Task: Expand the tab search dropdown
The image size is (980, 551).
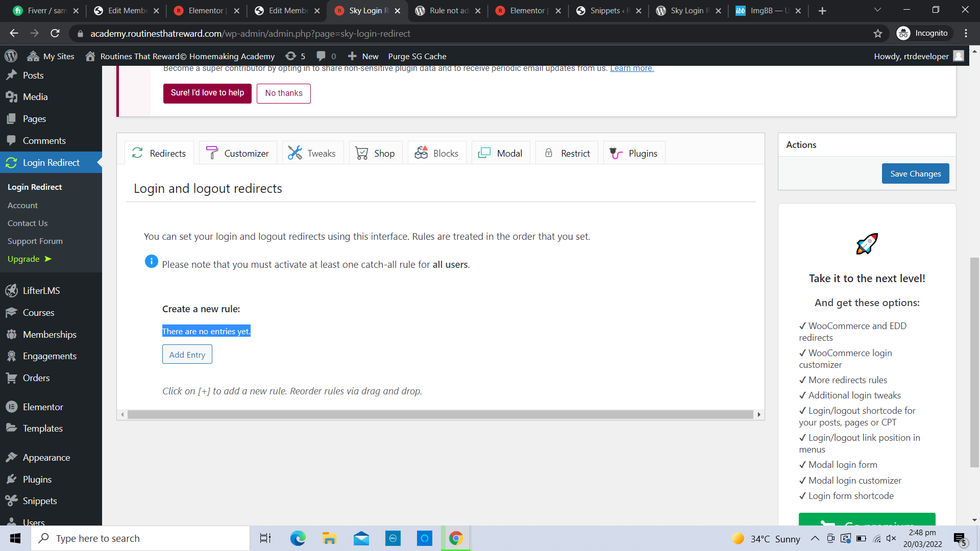Action: pyautogui.click(x=877, y=10)
